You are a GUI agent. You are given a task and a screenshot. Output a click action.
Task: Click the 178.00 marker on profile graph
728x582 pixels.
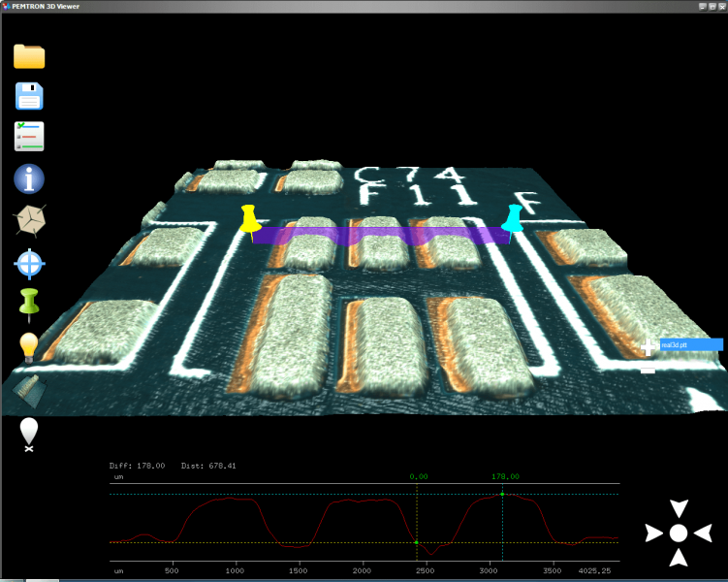coord(502,495)
